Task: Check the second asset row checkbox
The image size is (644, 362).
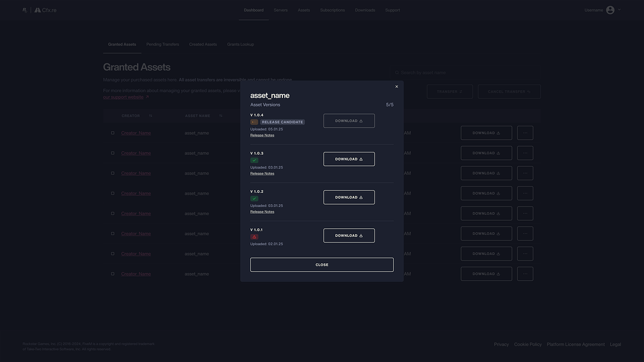Action: [x=113, y=153]
